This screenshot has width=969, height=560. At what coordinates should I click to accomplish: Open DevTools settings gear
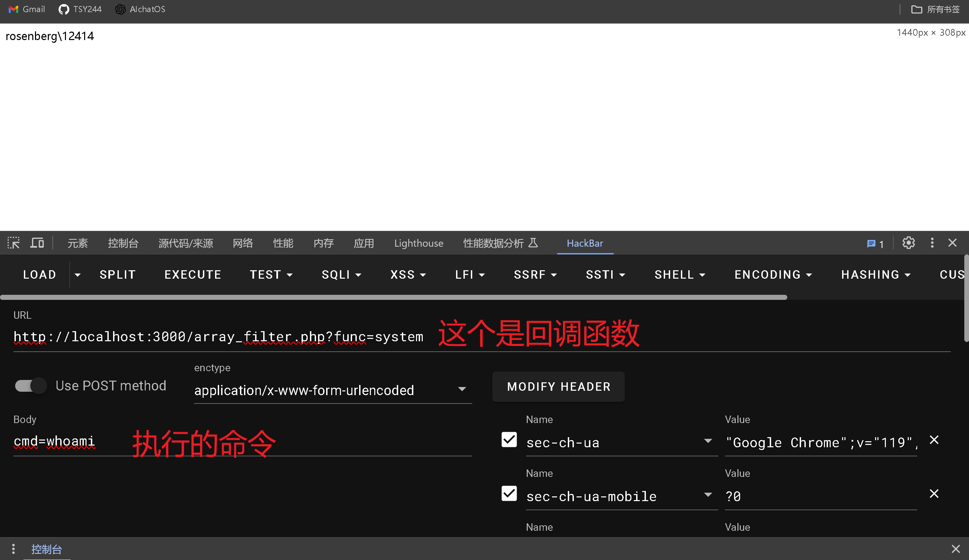click(x=908, y=243)
